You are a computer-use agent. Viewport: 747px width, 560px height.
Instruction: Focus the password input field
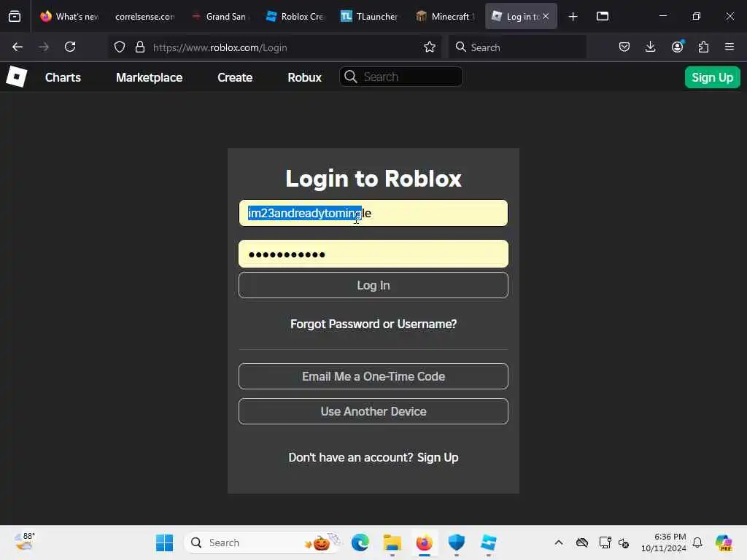point(373,254)
